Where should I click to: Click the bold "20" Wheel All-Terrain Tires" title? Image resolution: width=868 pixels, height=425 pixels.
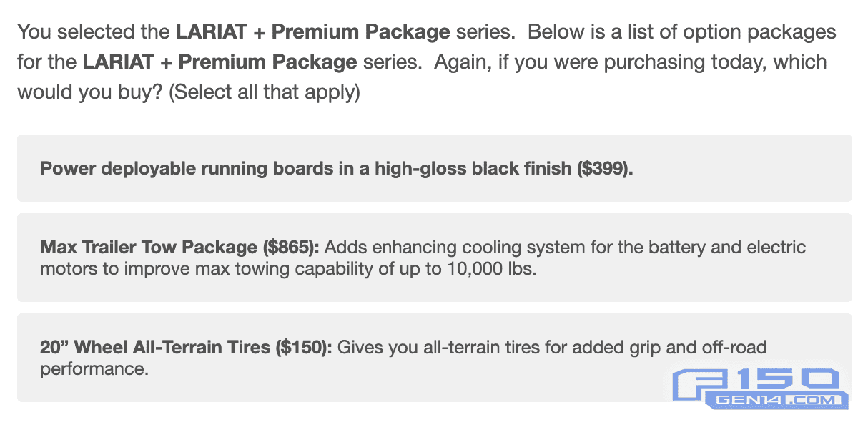click(156, 348)
